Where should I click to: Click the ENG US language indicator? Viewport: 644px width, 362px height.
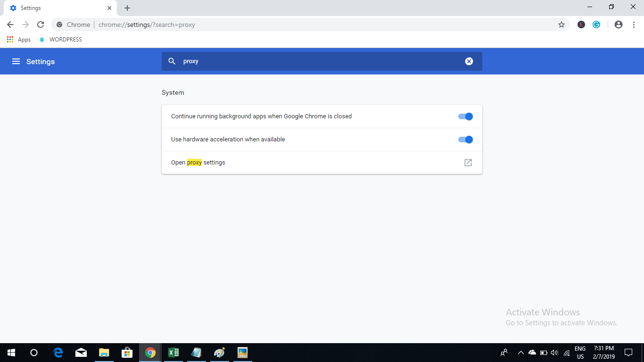(580, 353)
